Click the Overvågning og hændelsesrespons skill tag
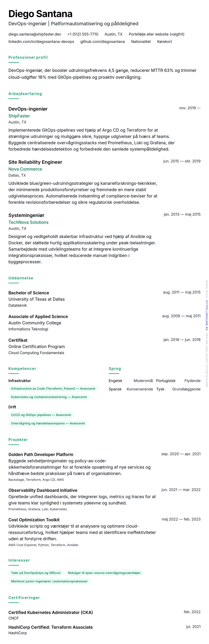Image resolution: width=209 pixels, height=644 pixels. pyautogui.click(x=48, y=423)
